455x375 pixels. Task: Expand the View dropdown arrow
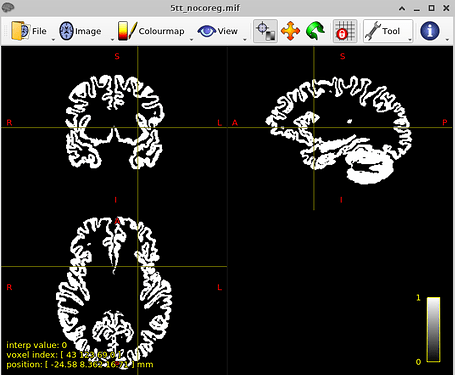[245, 40]
